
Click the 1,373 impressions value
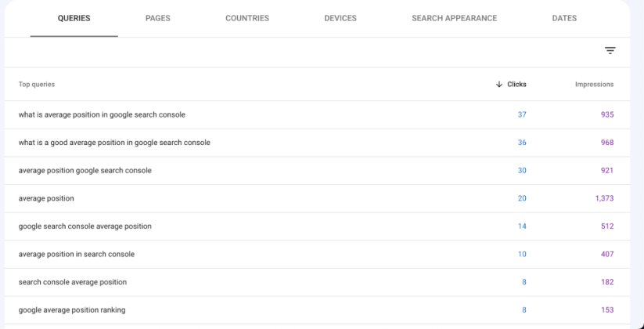pos(605,199)
